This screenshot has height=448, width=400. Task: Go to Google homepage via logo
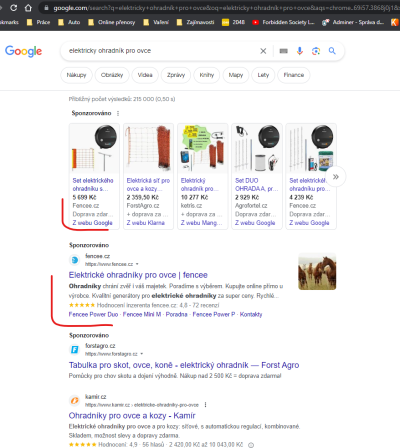pos(23,51)
